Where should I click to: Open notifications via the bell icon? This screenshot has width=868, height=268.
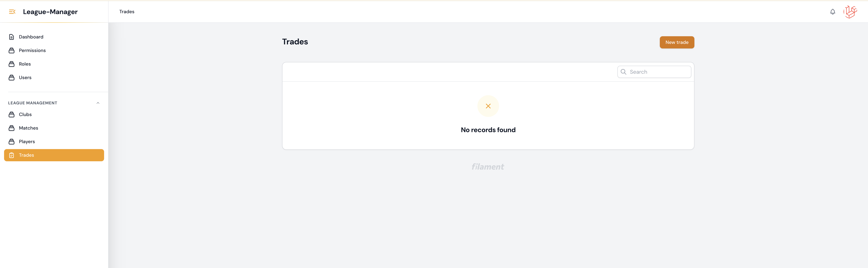click(832, 12)
